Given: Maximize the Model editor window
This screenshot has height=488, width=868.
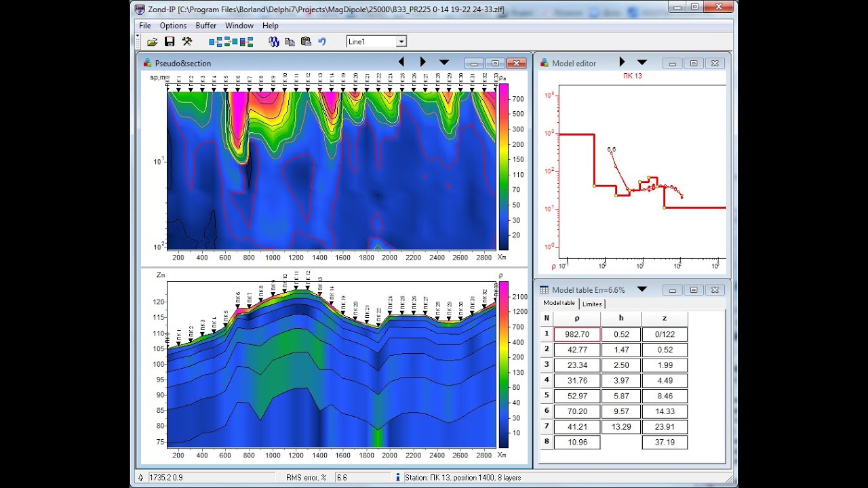Looking at the screenshot, I should (694, 63).
